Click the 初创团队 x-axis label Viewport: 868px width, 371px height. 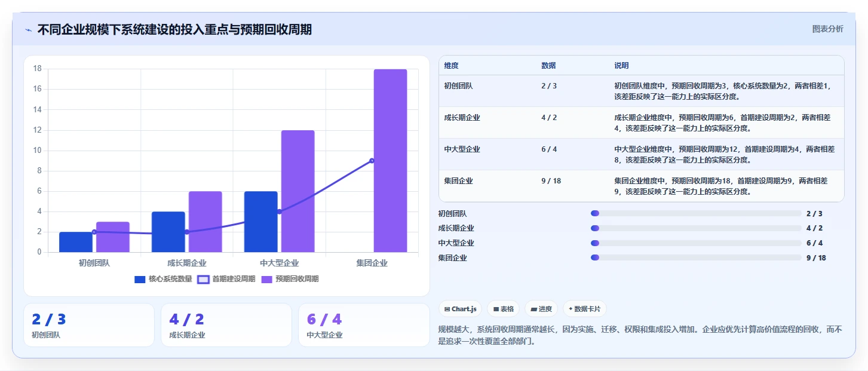[x=94, y=263]
